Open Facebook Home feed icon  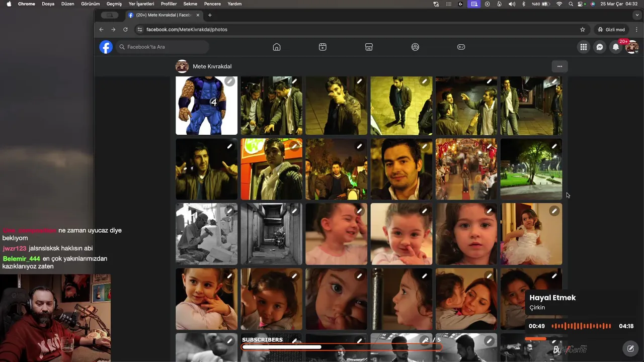coord(276,47)
